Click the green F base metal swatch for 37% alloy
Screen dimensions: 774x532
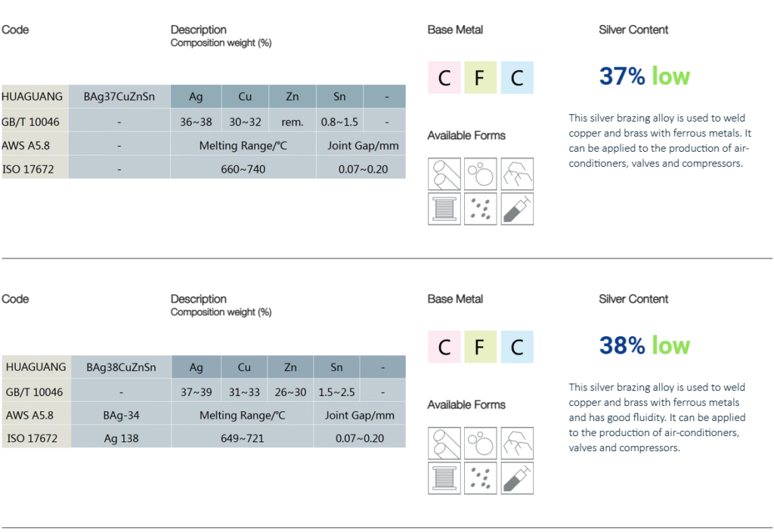click(481, 78)
